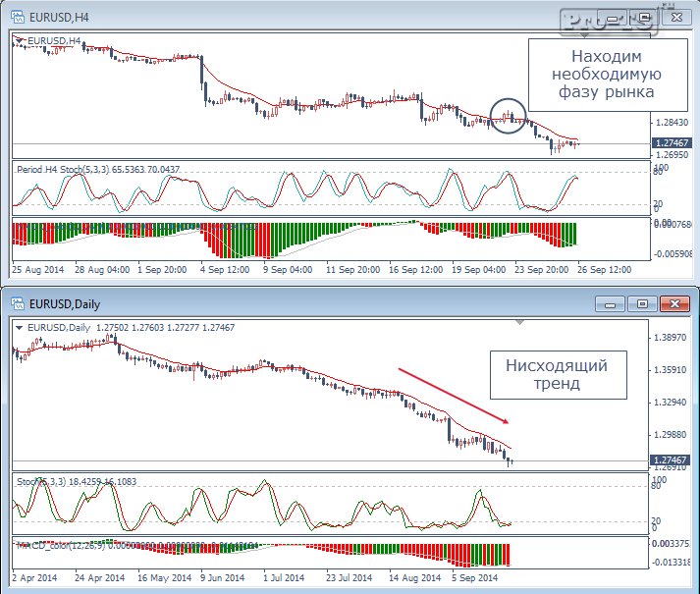Click the EURUSD,H4 window chart icon

point(18,18)
